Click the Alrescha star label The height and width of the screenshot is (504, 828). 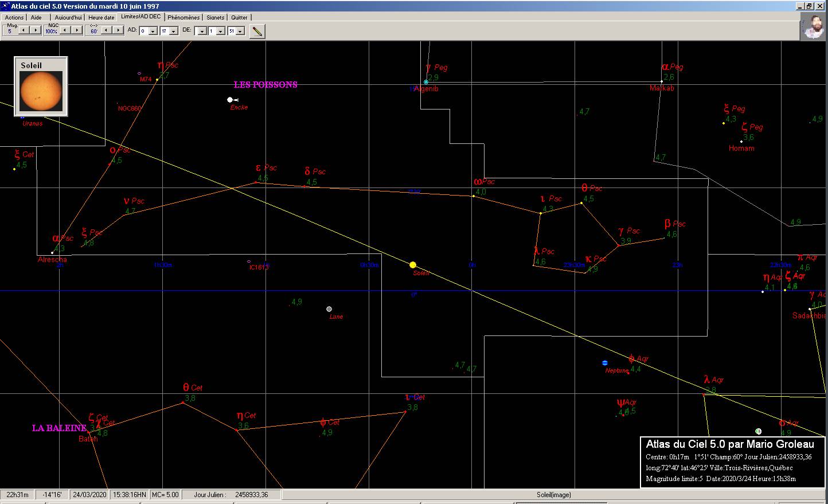[x=52, y=260]
